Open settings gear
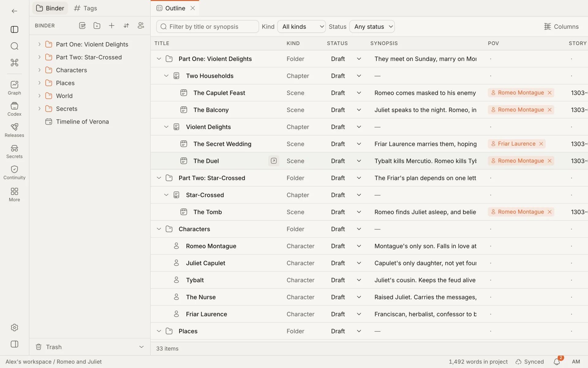Screen dimensions: 588x368 (x=14, y=328)
